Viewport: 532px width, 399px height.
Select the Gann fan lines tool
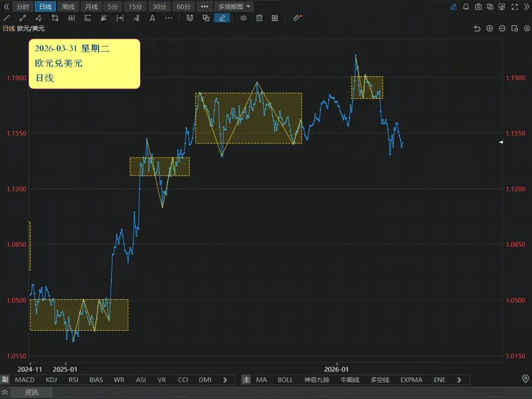104,18
